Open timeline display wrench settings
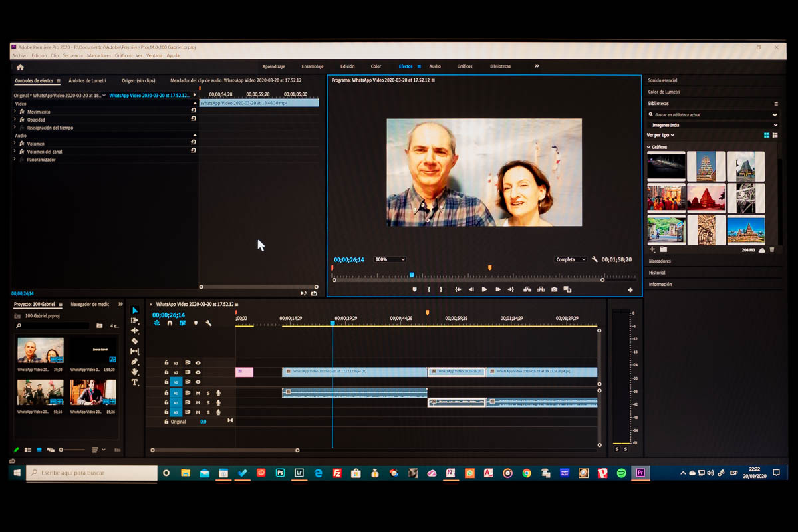The height and width of the screenshot is (532, 798). pos(208,323)
